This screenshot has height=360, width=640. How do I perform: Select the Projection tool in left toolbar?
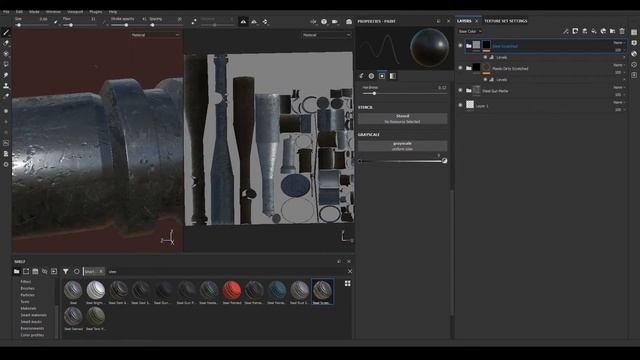(6, 53)
